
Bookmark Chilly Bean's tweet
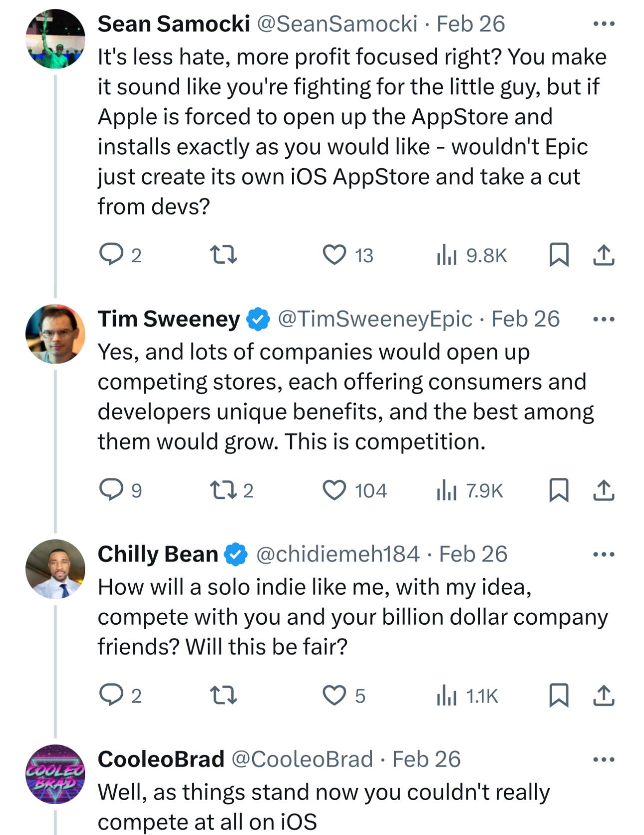click(559, 695)
